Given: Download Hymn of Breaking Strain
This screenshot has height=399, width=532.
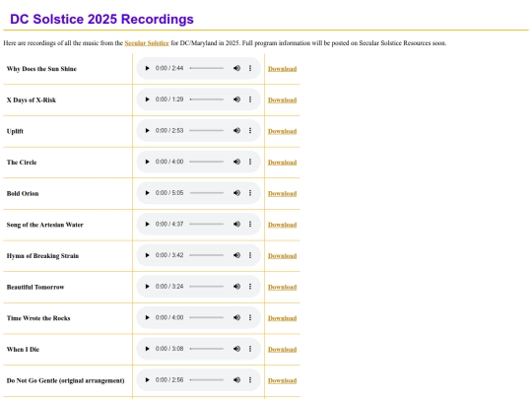Looking at the screenshot, I should 283,256.
